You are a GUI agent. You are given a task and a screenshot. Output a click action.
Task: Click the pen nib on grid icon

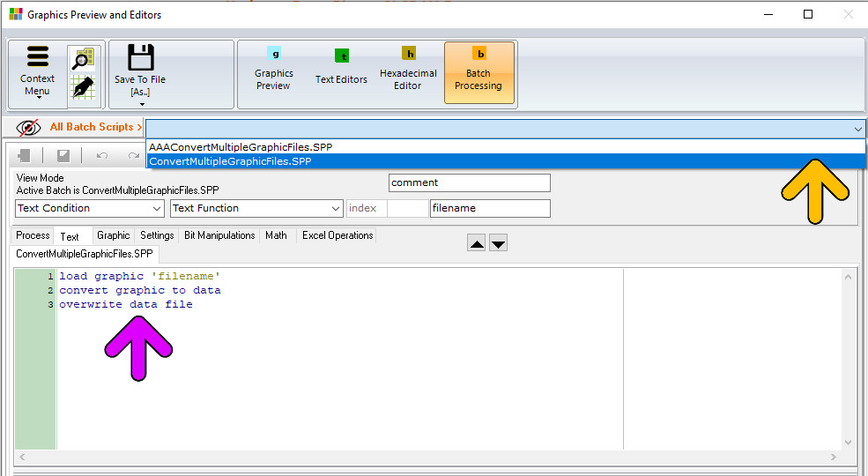(83, 87)
